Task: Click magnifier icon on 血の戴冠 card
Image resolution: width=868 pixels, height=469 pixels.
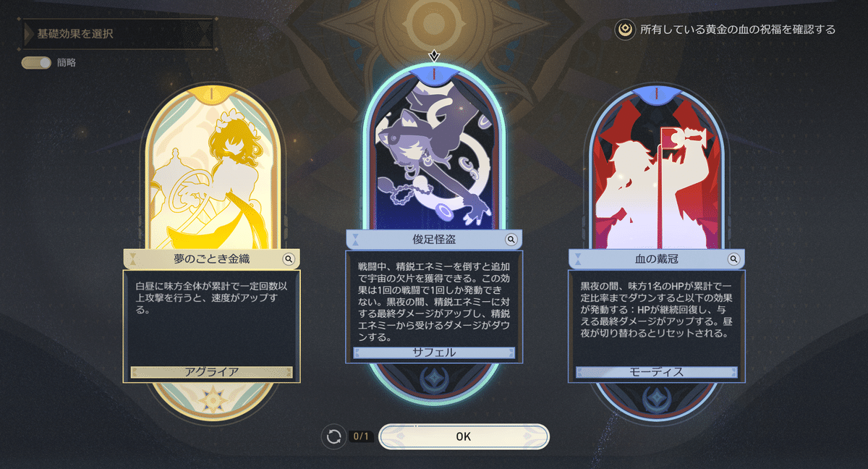Action: point(734,258)
